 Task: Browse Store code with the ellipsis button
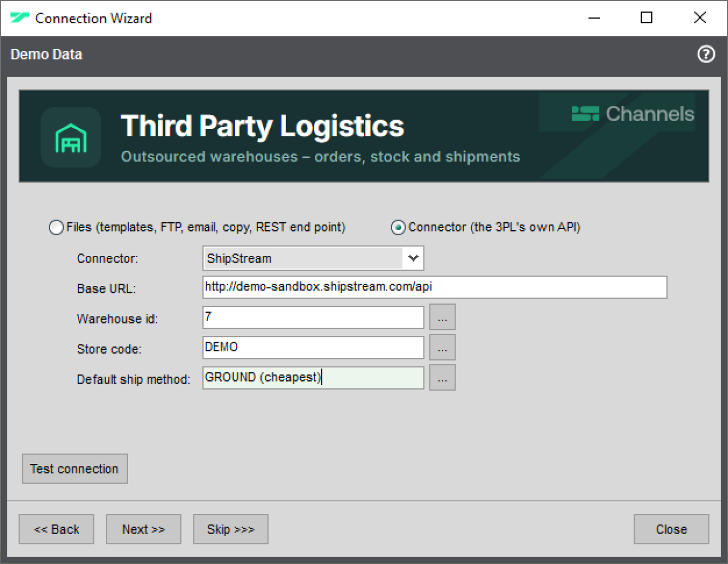(x=442, y=347)
